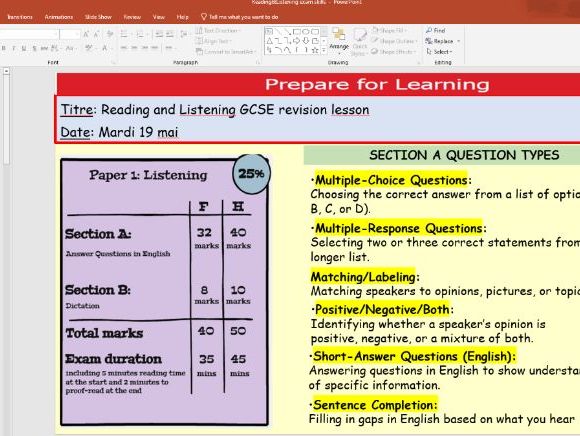Open the Select menu in Editing

tap(439, 52)
